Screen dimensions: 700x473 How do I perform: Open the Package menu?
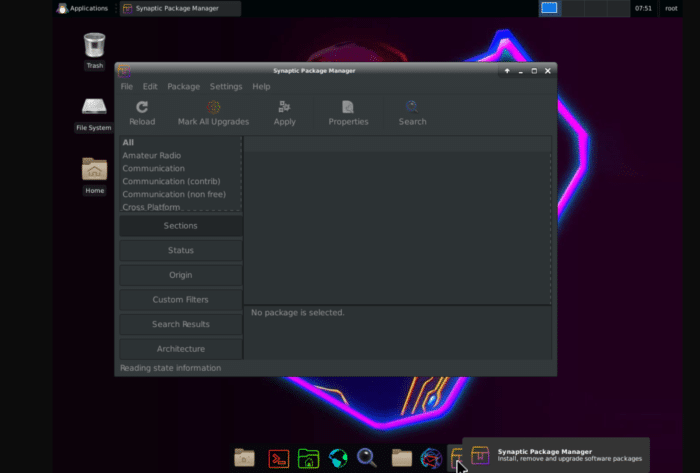coord(183,87)
